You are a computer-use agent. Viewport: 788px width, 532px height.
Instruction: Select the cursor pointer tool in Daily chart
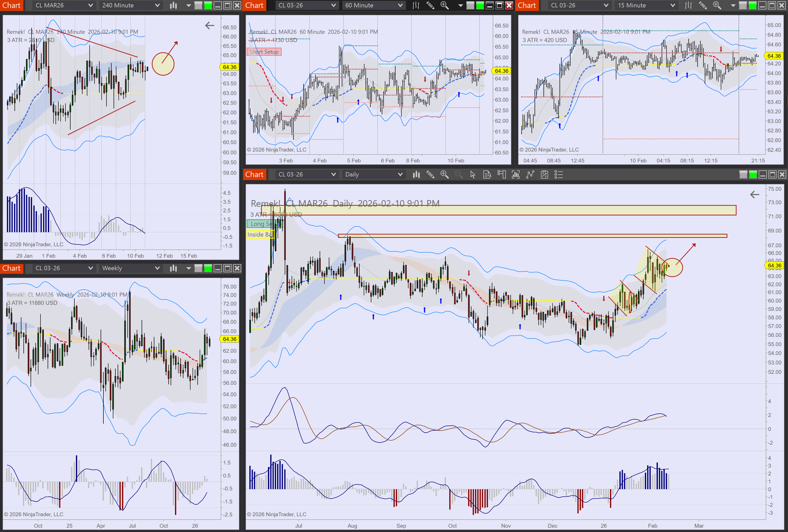pyautogui.click(x=473, y=175)
